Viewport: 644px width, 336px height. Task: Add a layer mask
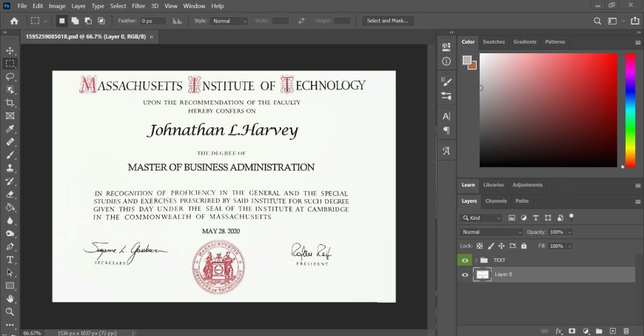coord(571,331)
